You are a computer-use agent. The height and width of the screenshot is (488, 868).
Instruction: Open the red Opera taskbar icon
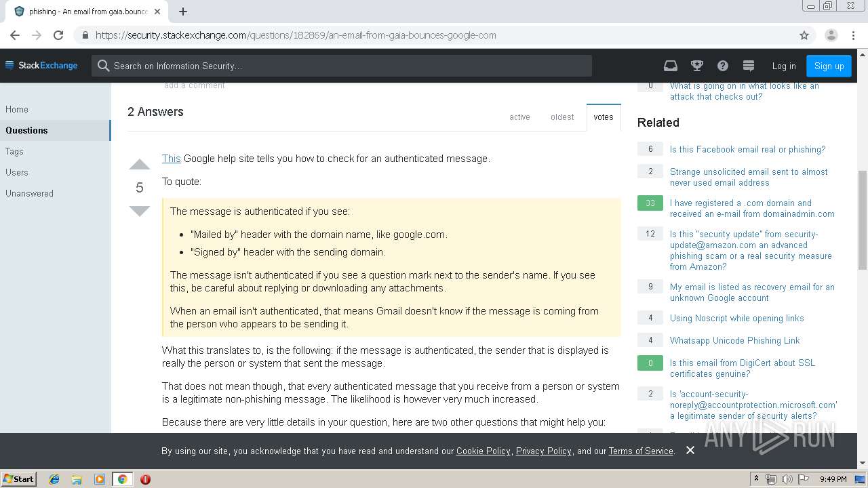145,479
